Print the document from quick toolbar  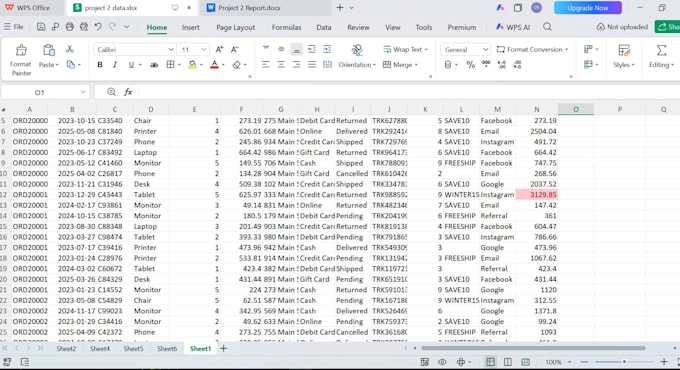coord(69,27)
